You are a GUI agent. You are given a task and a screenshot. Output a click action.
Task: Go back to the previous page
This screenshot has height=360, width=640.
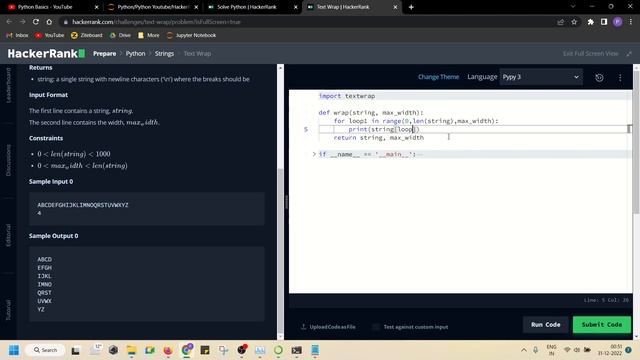click(x=9, y=22)
